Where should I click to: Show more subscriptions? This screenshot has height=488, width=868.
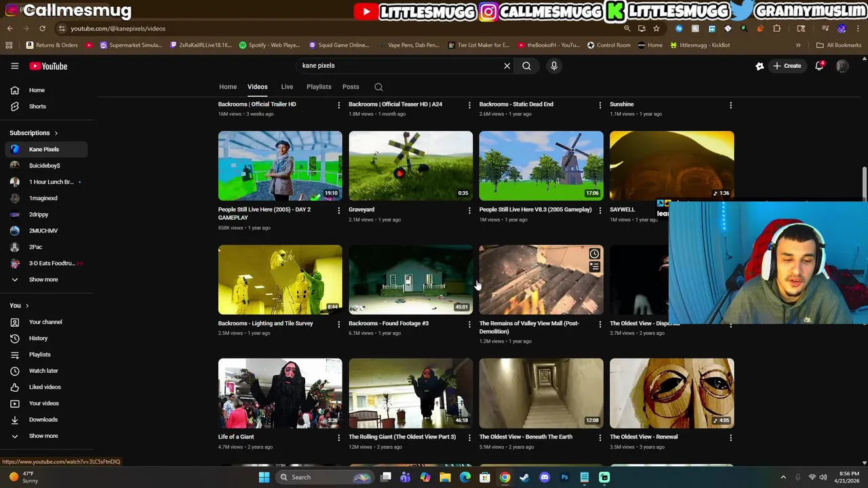point(43,279)
